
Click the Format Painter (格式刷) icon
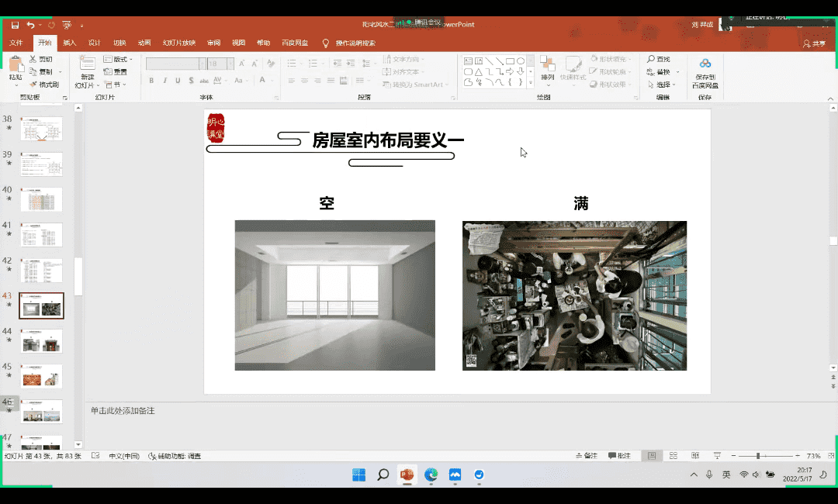pos(33,85)
